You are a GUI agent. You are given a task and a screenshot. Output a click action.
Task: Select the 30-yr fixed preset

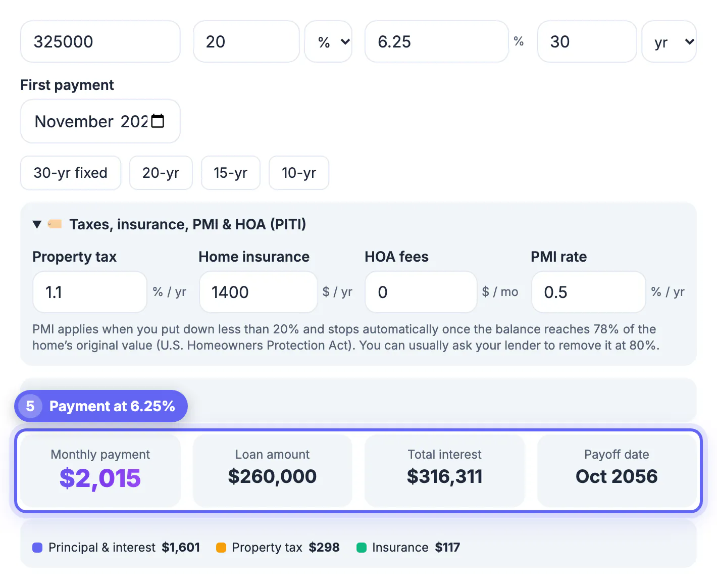[71, 173]
